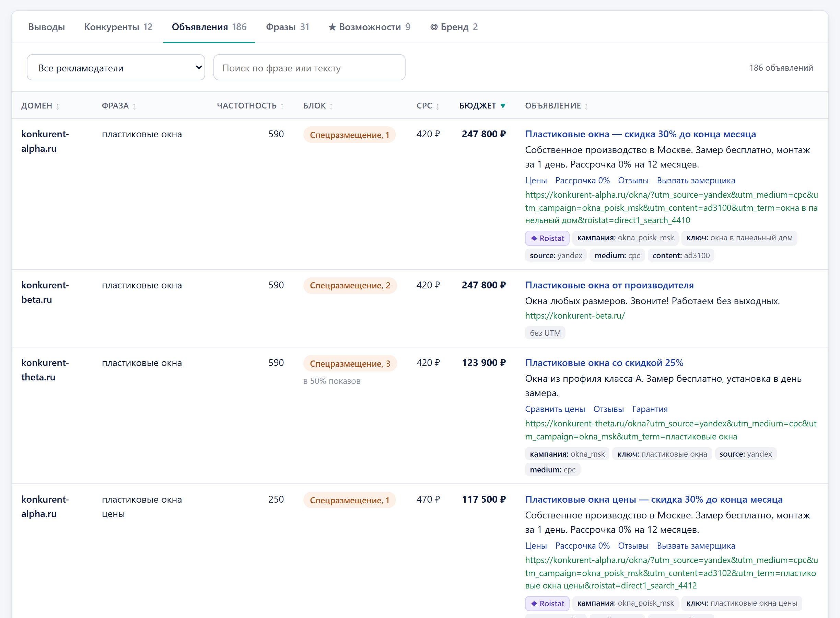Viewport: 840px width, 618px height.
Task: Open the Бренд tab
Action: point(454,27)
